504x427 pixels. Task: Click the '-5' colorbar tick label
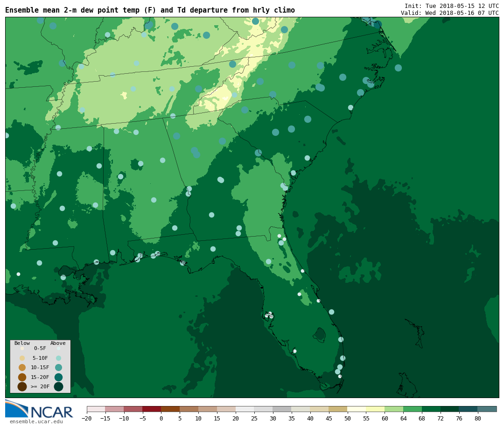click(x=142, y=418)
